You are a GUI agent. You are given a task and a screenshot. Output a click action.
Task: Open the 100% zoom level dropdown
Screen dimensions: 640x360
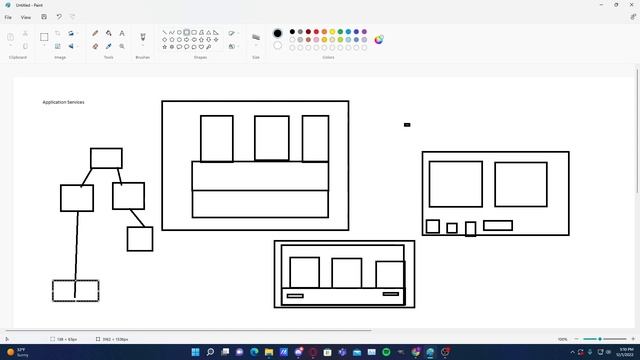coord(563,339)
